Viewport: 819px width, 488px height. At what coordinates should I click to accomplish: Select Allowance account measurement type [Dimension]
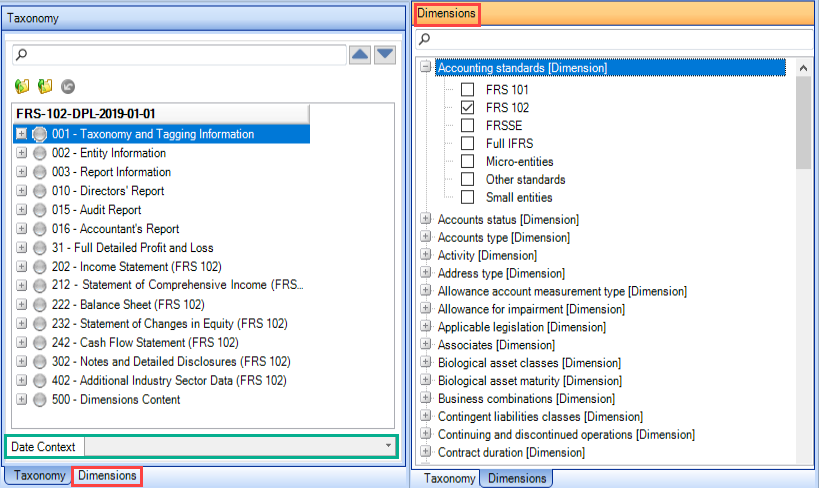563,292
